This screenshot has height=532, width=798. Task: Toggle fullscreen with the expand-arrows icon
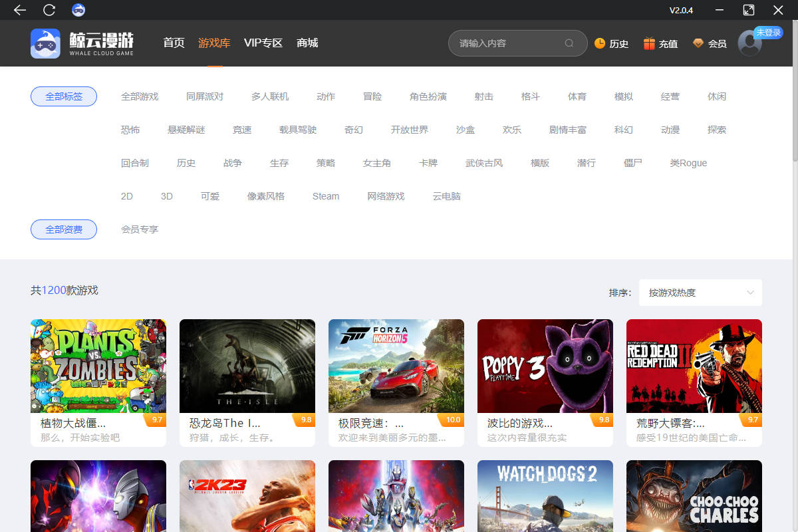click(749, 10)
